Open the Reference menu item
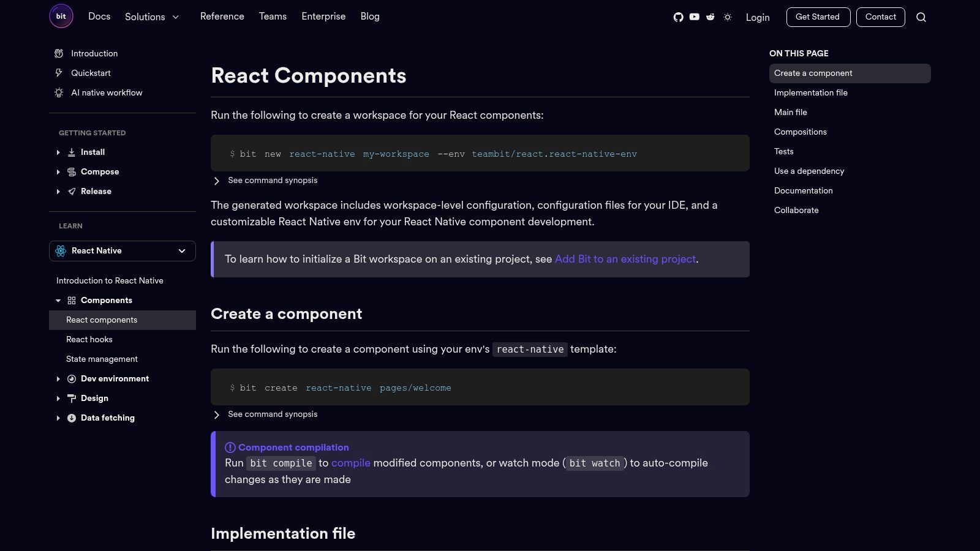This screenshot has height=551, width=980. pos(222,17)
